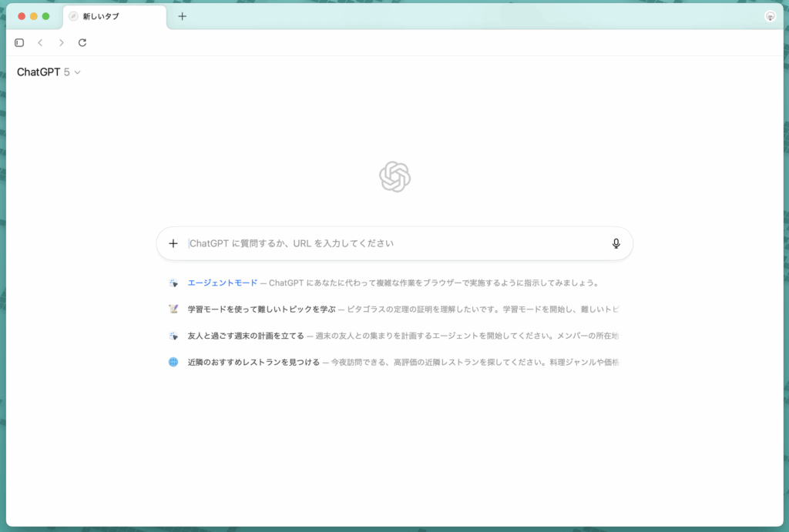Toggle the browser sidebar panel
Screen dimensions: 789x532
[18, 42]
